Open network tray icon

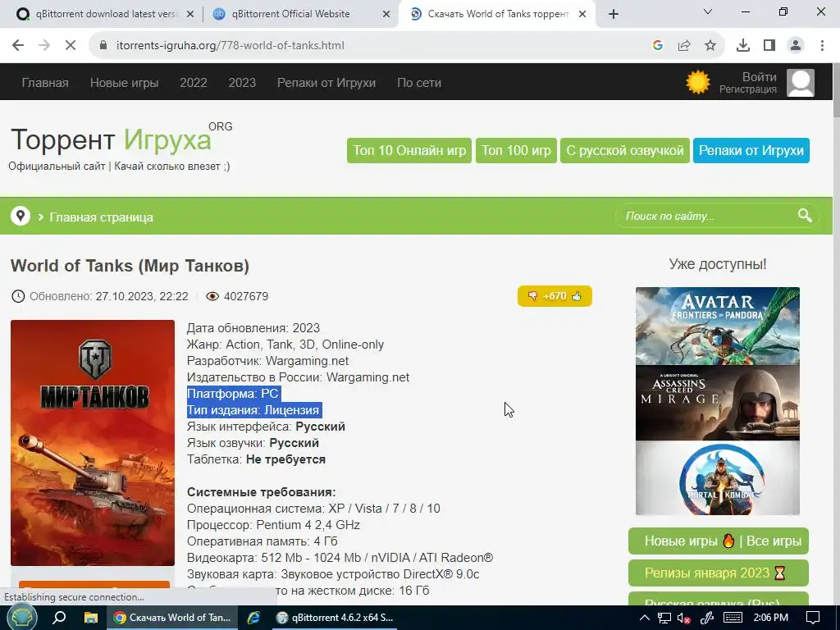(664, 618)
